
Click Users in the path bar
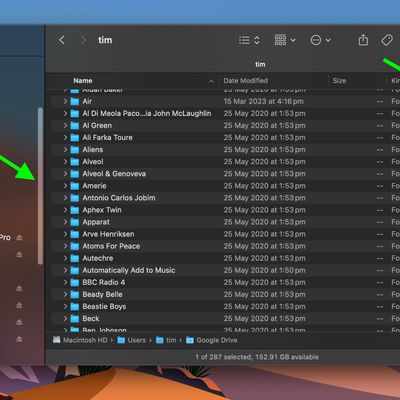[132, 340]
